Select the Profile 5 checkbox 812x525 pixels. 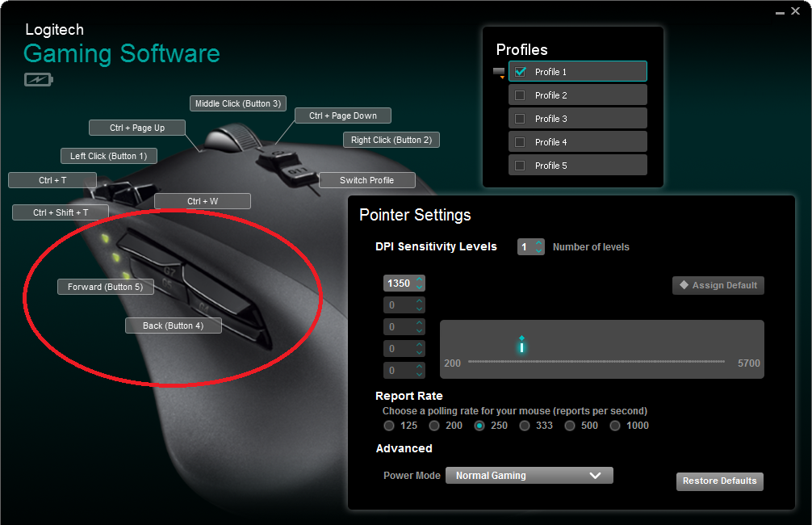click(520, 166)
